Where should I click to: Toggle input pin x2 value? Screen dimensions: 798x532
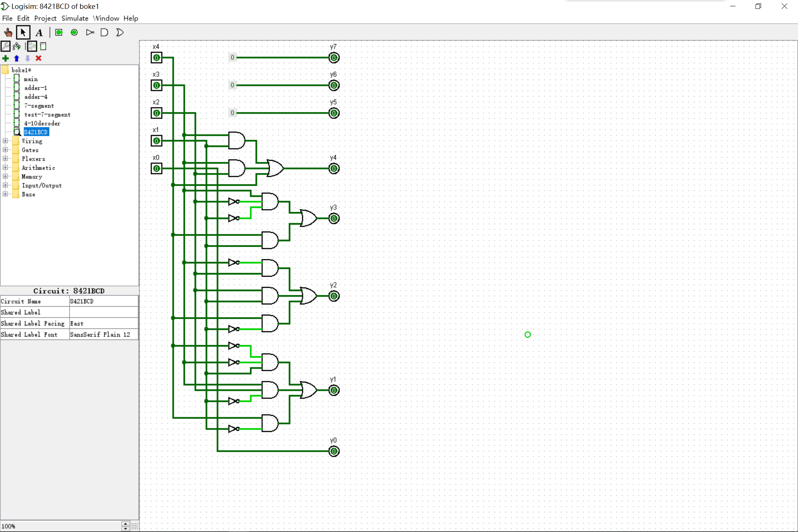click(x=156, y=113)
